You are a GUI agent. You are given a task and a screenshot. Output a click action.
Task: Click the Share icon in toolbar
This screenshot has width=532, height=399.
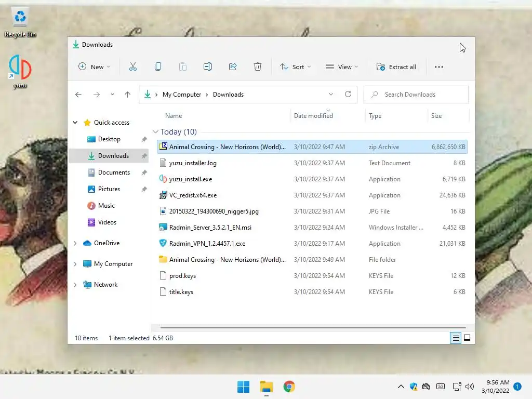[x=233, y=67]
